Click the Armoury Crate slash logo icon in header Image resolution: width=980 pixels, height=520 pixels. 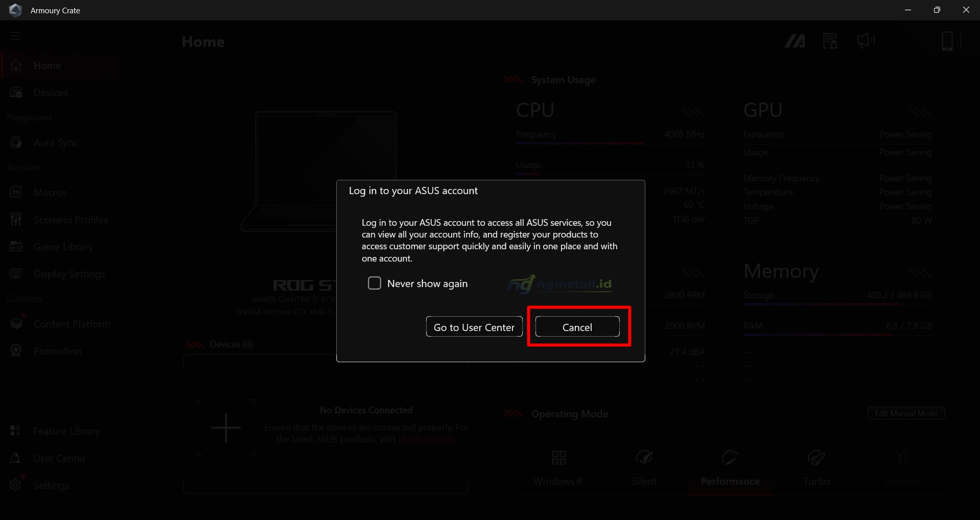point(795,41)
